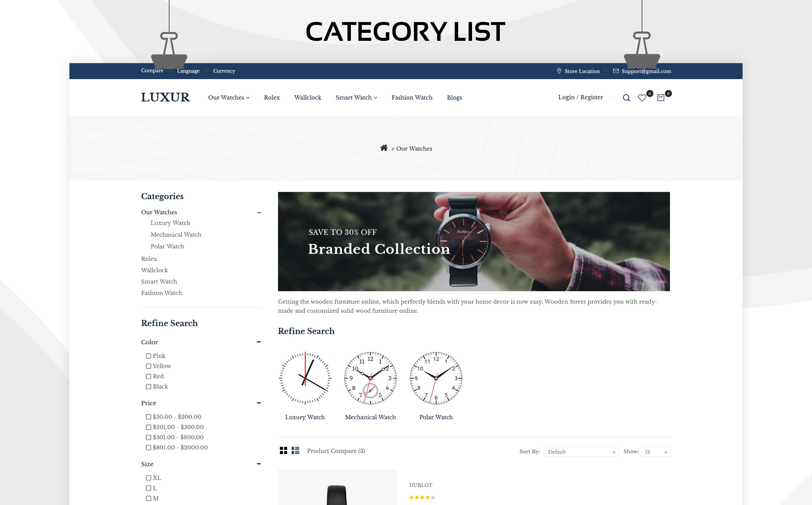This screenshot has height=505, width=812.
Task: Select Polar Watch in Categories sidebar
Action: coord(167,247)
